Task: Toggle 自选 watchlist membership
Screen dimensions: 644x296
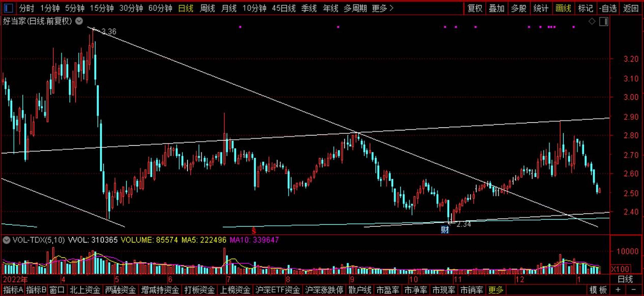Action: click(608, 8)
